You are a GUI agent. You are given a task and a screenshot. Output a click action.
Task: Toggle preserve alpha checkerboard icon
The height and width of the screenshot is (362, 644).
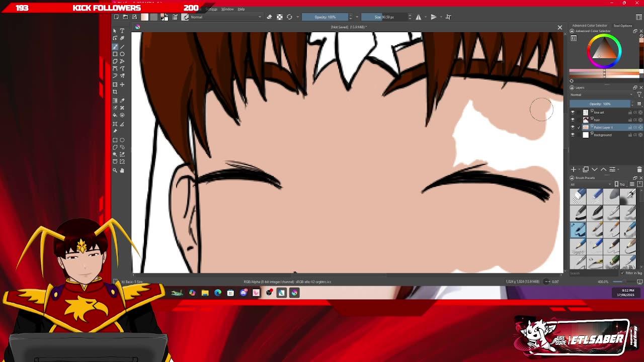tap(279, 17)
